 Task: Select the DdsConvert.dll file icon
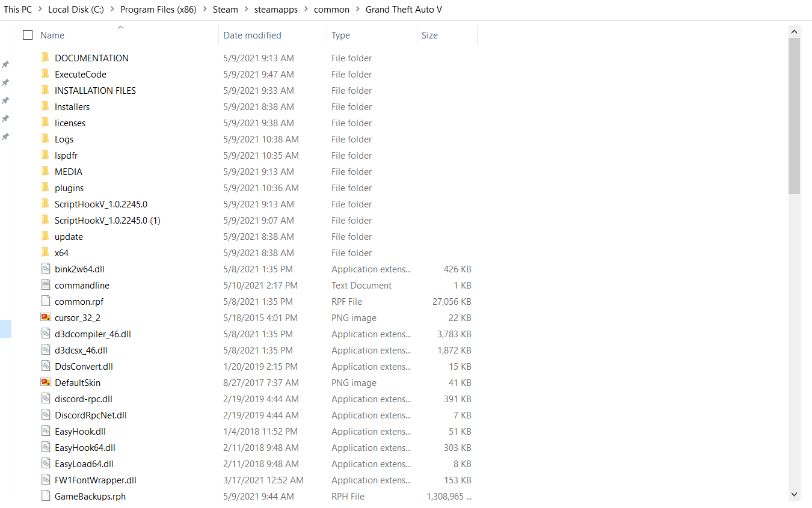45,366
